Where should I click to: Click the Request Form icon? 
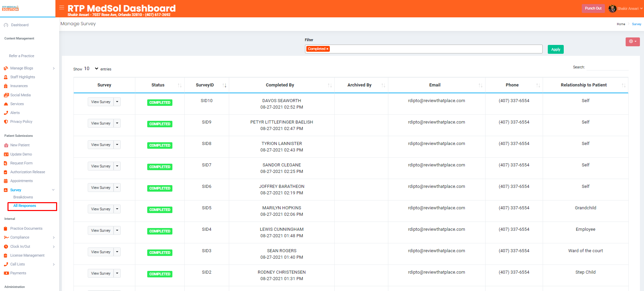[x=6, y=163]
